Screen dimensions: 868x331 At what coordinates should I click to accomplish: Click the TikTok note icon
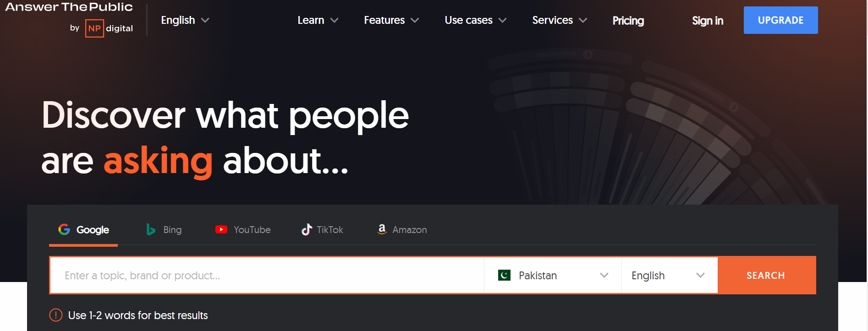coord(307,229)
